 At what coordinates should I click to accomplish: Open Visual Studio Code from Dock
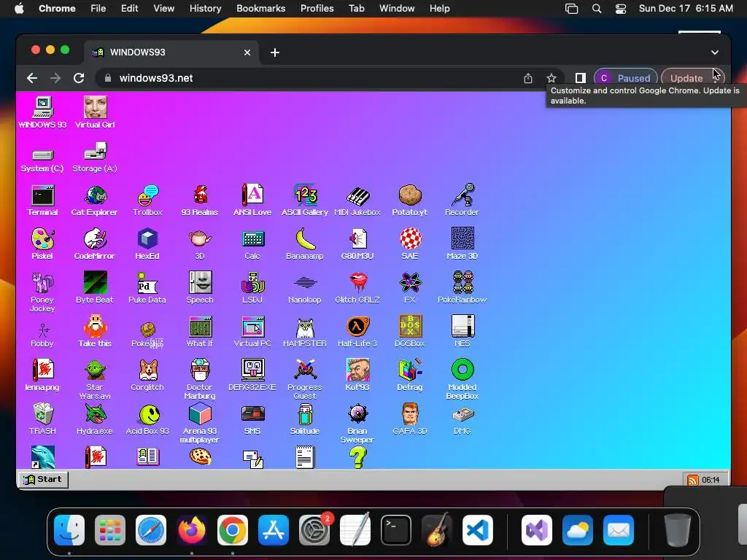(478, 530)
